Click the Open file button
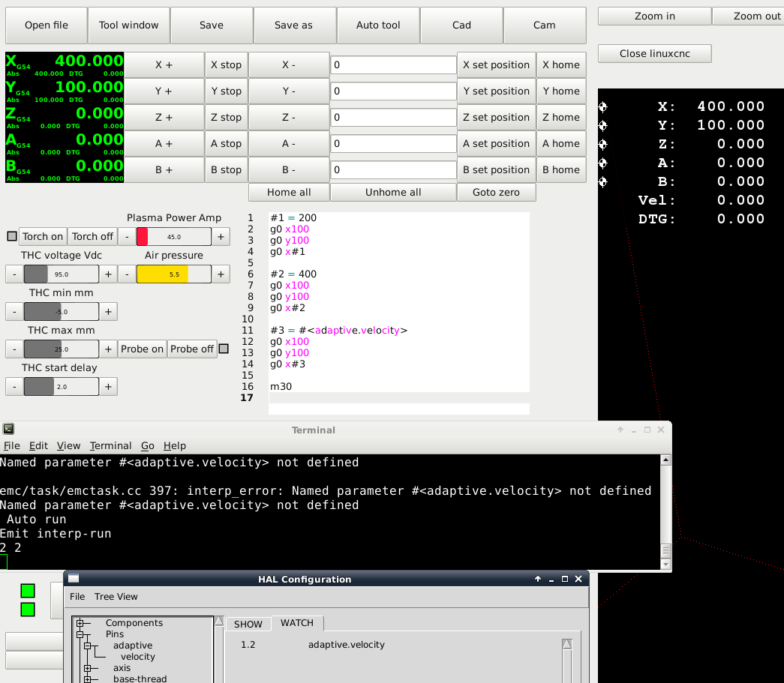Screen dimensions: 784x683 47,25
